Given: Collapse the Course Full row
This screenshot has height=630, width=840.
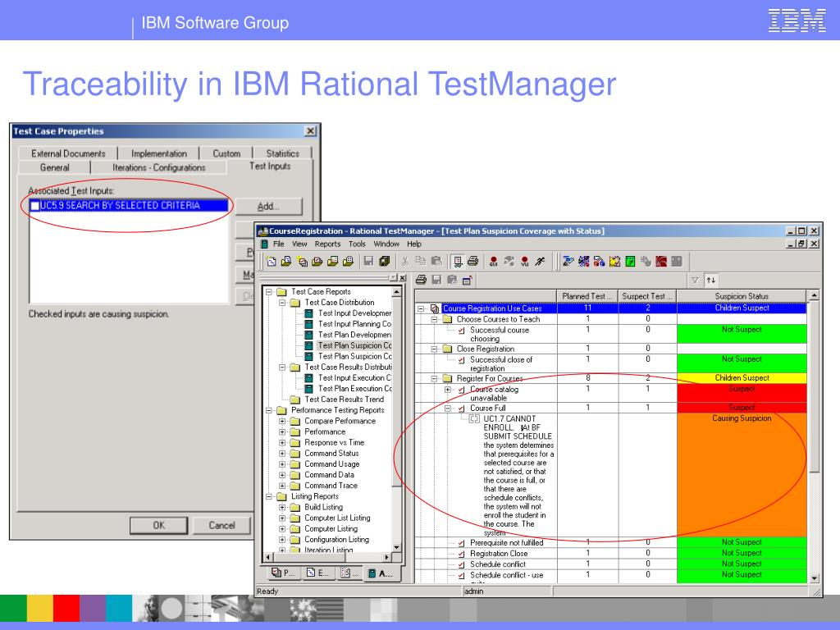Looking at the screenshot, I should click(x=448, y=409).
